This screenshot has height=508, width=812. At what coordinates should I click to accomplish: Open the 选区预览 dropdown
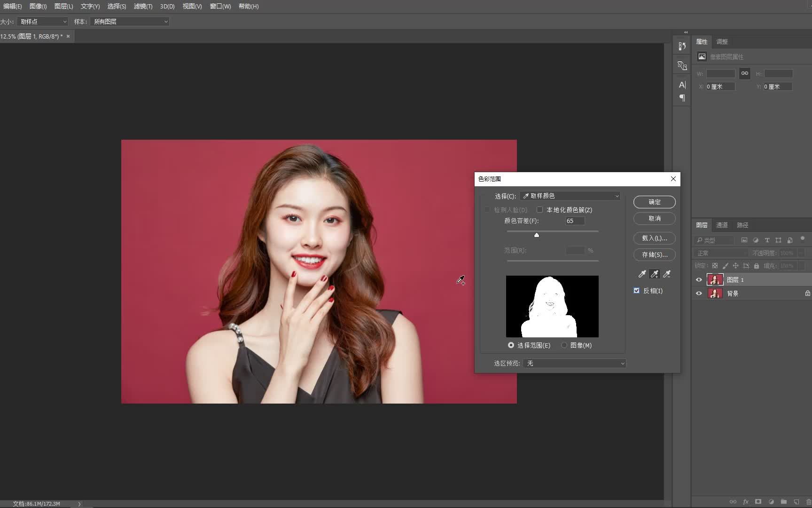tap(574, 364)
